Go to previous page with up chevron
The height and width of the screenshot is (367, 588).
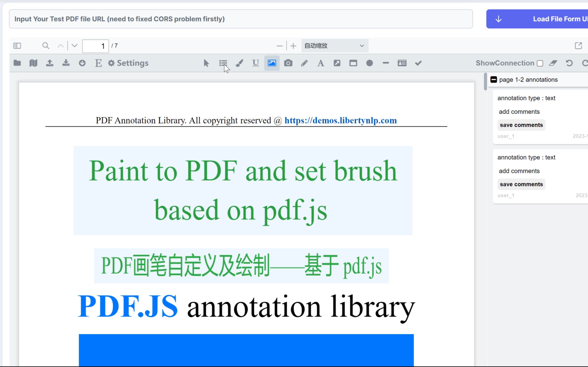coord(61,46)
